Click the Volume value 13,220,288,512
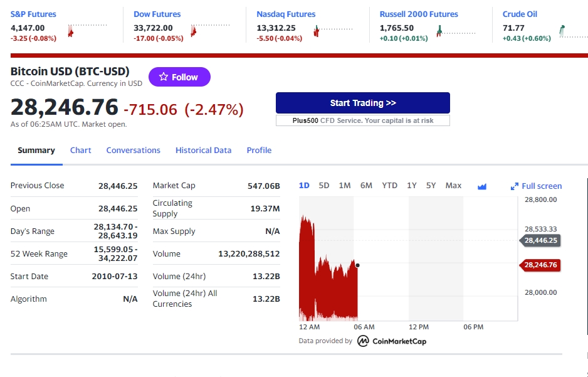Image resolution: width=588 pixels, height=377 pixels. coord(249,254)
